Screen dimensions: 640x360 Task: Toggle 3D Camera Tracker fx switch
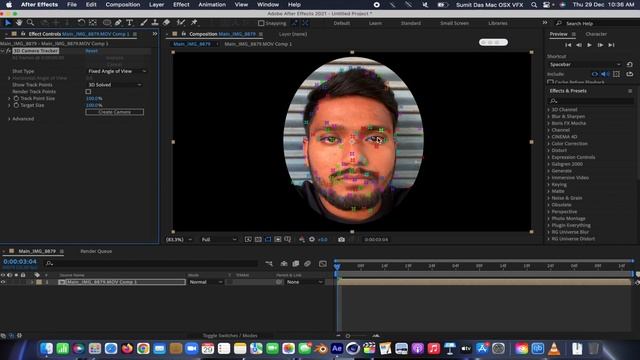tap(8, 51)
